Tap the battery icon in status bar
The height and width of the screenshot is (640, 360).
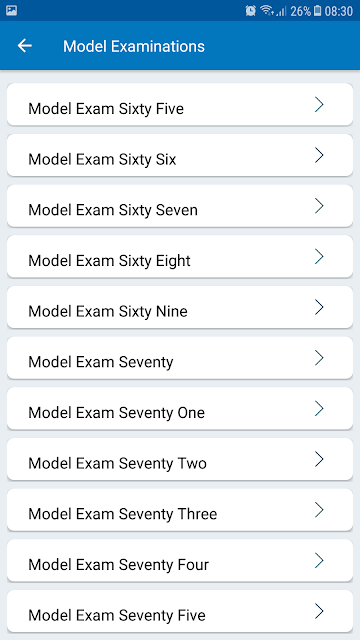318,11
